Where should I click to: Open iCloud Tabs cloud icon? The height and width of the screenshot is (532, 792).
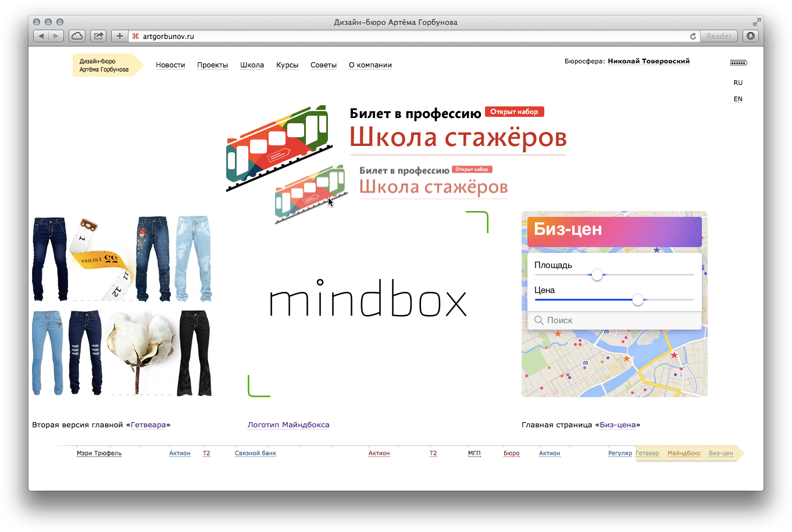pos(77,36)
